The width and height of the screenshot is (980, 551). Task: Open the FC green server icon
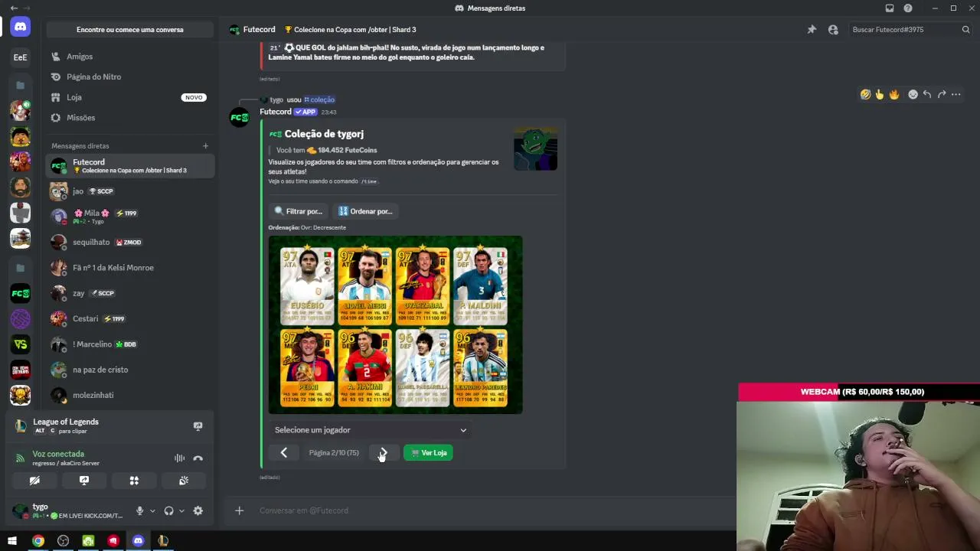coord(21,293)
